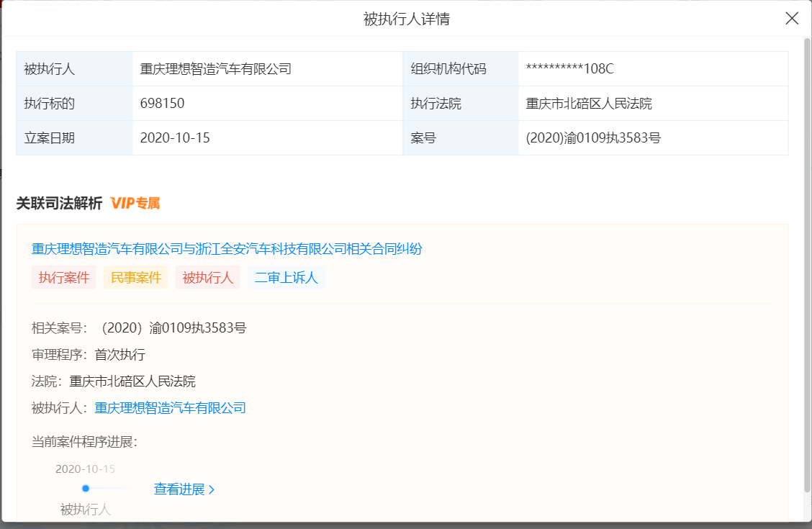Viewport: 812px width, 529px height.
Task: Click the blue timeline dot under 当前案件程序进展
Action: (86, 489)
